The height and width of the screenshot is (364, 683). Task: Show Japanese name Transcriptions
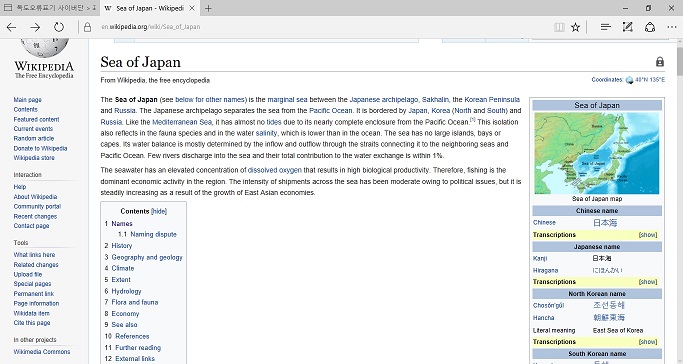point(648,282)
